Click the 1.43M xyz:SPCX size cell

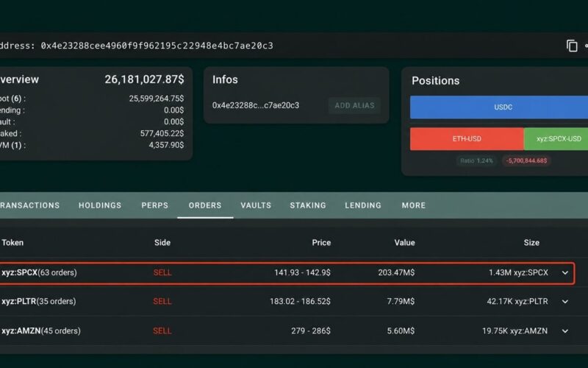(x=519, y=272)
